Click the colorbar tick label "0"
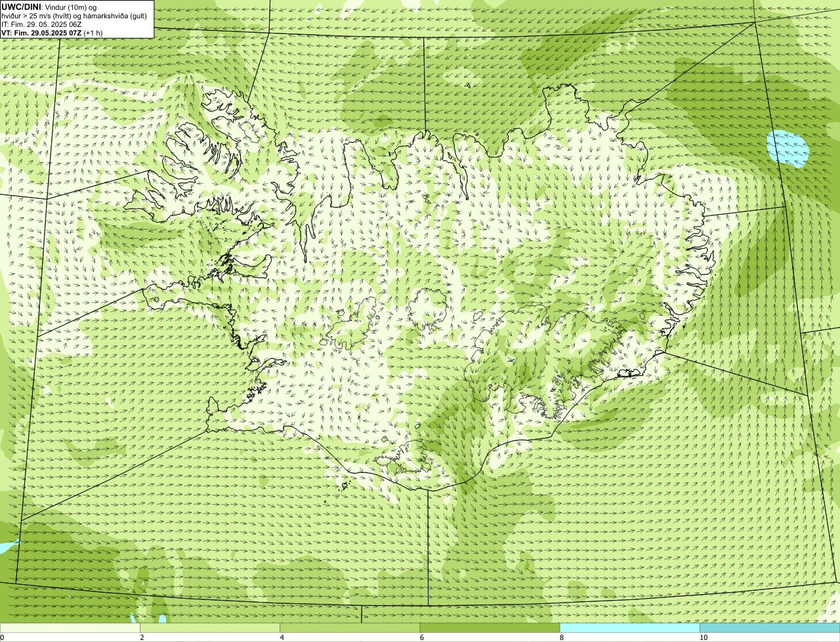The height and width of the screenshot is (642, 840). tap(2, 637)
